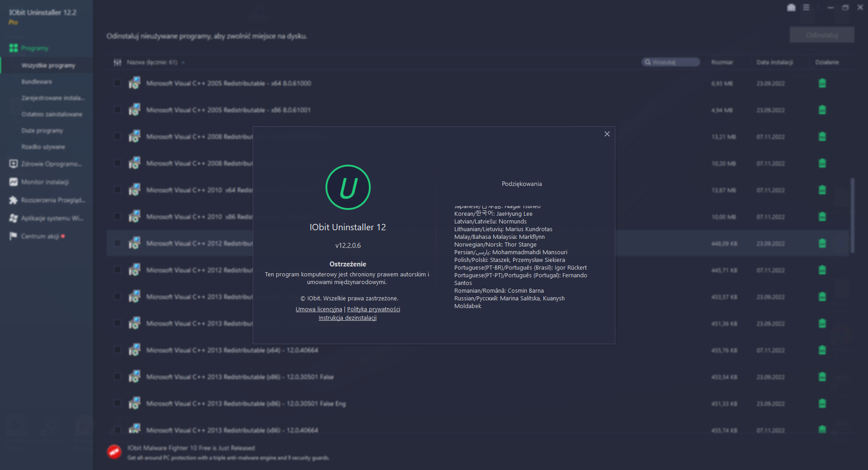Open the list filter settings icon
Viewport: 868px width, 470px height.
point(118,62)
